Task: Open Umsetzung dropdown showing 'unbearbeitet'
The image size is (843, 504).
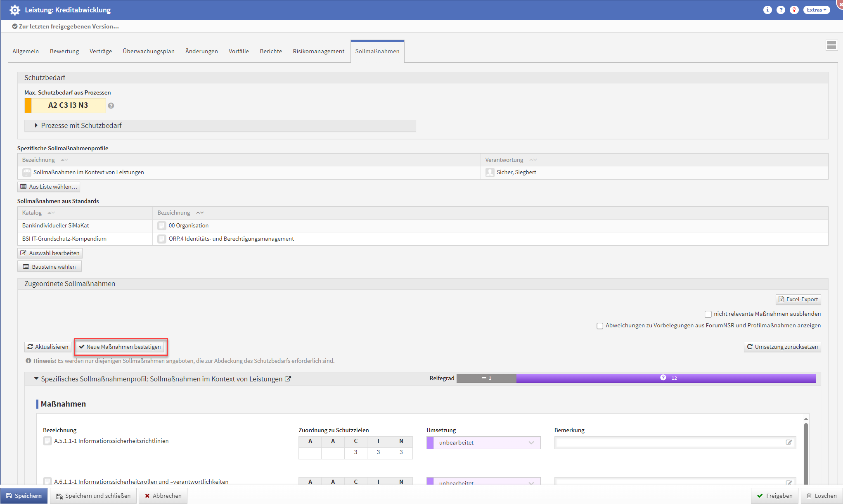Action: (x=484, y=442)
